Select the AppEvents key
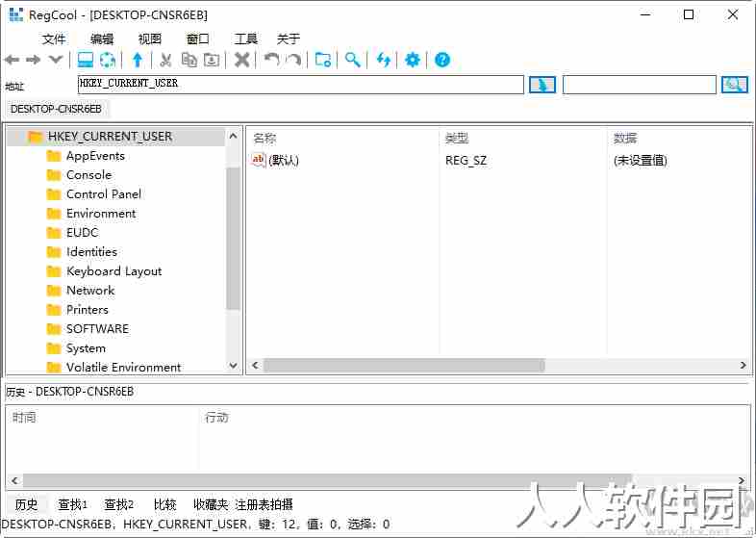Viewport: 756px width, 538px height. pos(95,156)
